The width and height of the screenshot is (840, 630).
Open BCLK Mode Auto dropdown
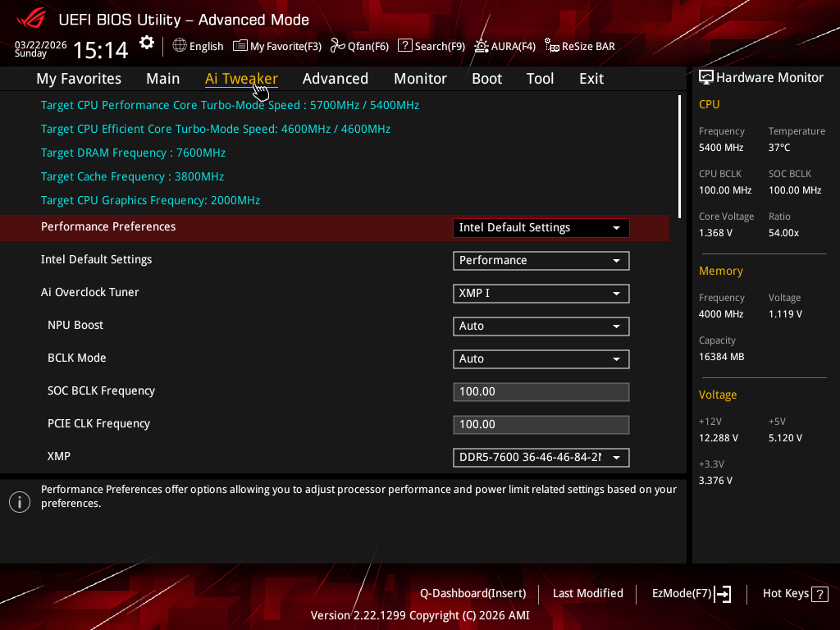(x=541, y=359)
